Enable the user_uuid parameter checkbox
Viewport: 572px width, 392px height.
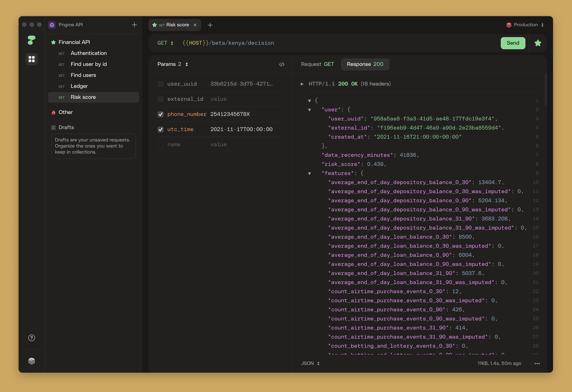[x=160, y=84]
